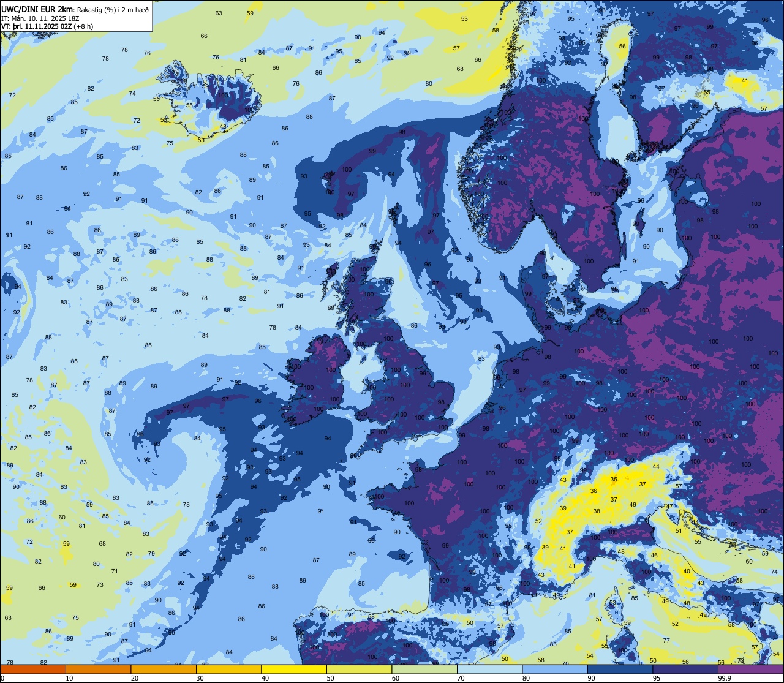Click the purple legend swatch above 99.9

pos(750,669)
